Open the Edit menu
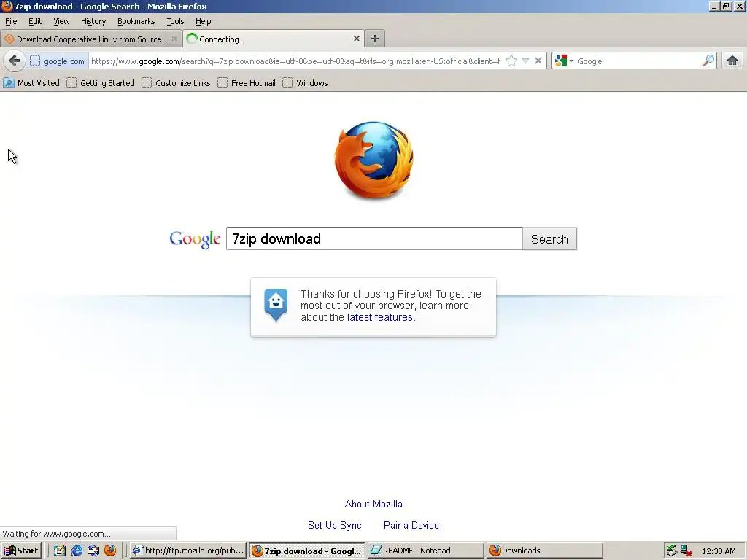747x560 pixels. tap(35, 21)
